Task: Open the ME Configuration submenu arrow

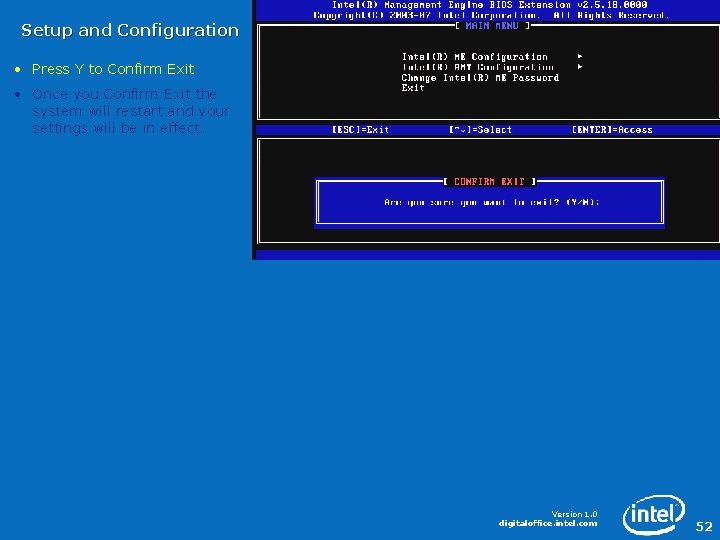Action: (x=580, y=56)
